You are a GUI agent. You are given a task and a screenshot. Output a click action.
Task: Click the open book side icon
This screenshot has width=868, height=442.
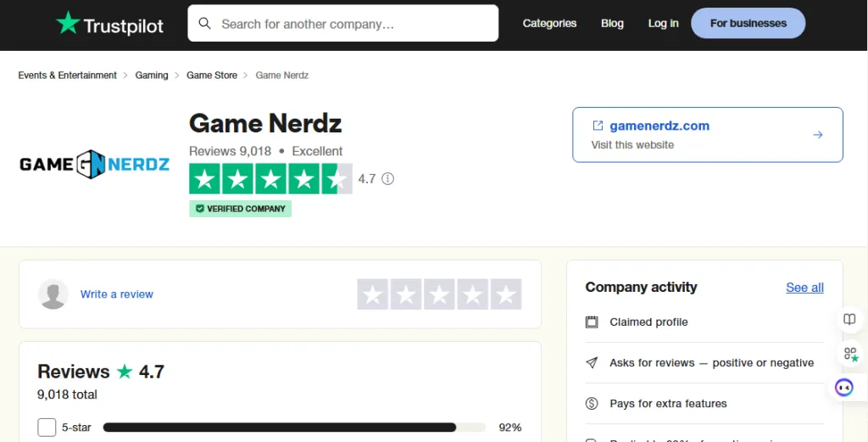coord(849,320)
